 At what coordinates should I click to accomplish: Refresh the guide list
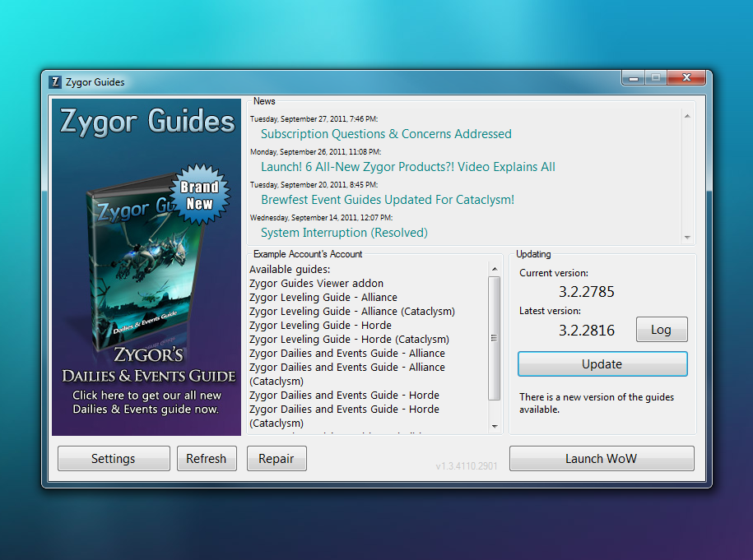coord(207,459)
